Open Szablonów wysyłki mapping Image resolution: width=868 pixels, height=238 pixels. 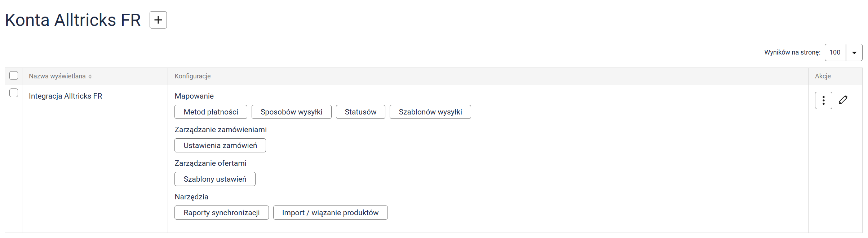pyautogui.click(x=430, y=112)
